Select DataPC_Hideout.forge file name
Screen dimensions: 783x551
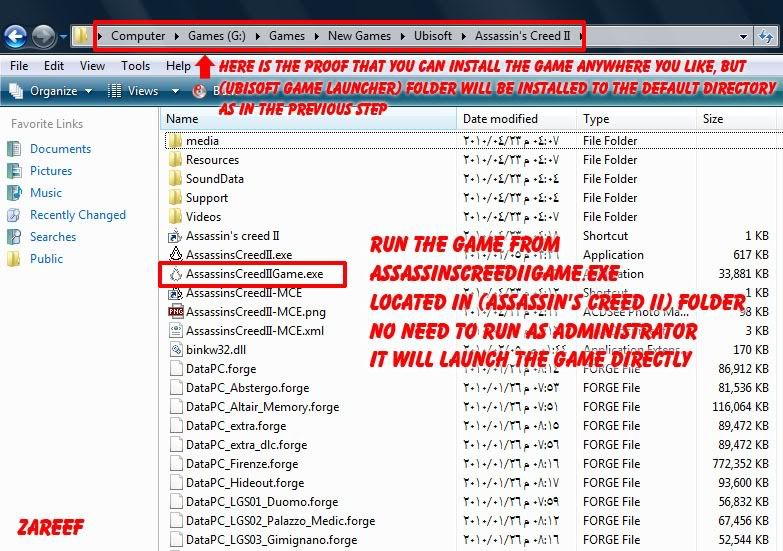[x=245, y=483]
